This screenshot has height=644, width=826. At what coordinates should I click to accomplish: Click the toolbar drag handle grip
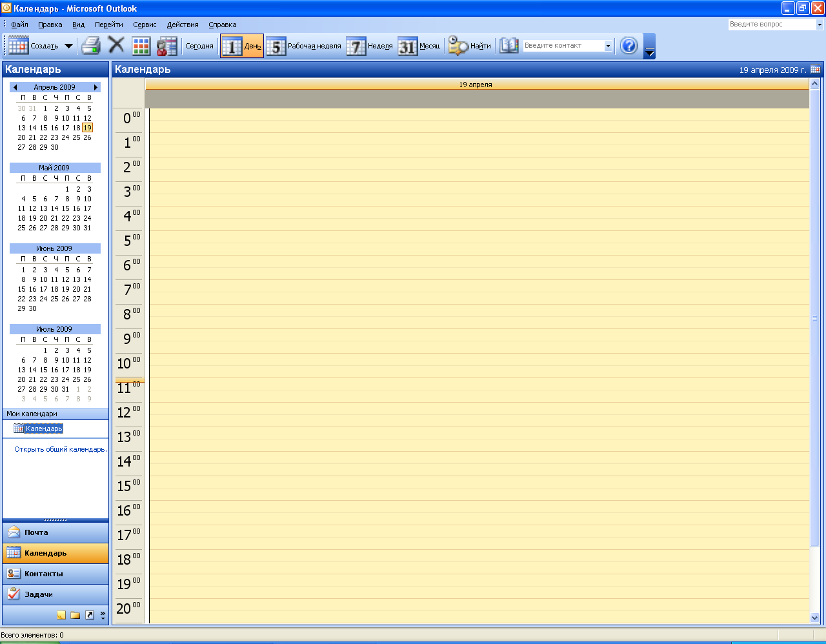pyautogui.click(x=5, y=46)
